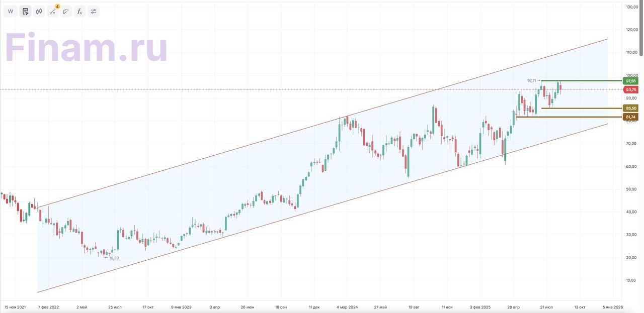Open the candlestick chart type menu
This screenshot has height=313, width=644.
[39, 12]
